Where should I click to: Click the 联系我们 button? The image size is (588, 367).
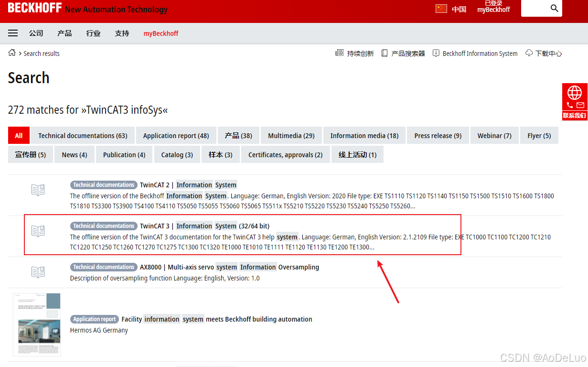tap(575, 116)
